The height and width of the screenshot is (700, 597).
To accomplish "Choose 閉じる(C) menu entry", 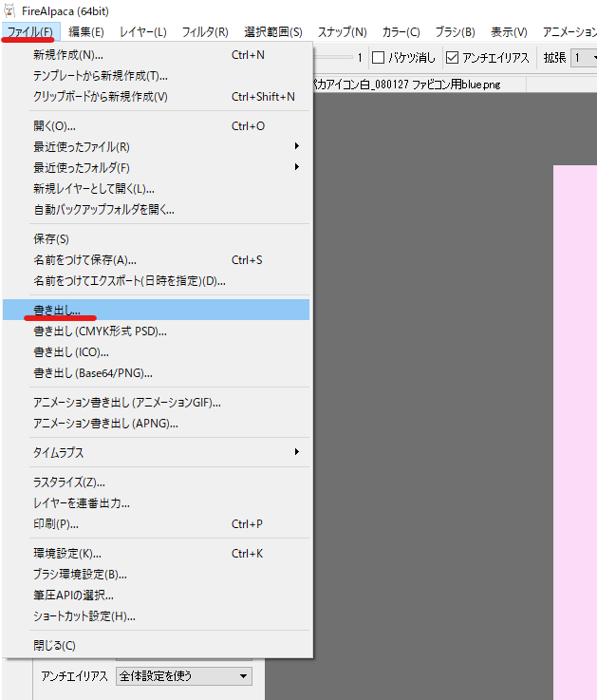I will tap(156, 645).
